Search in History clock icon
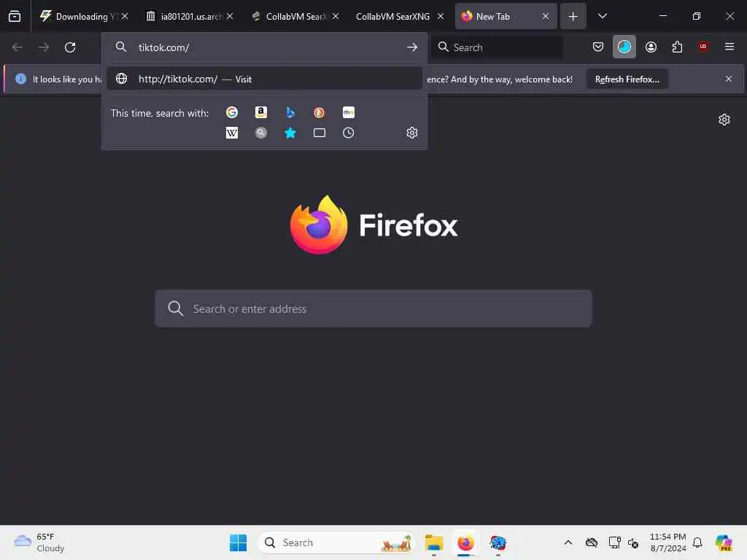This screenshot has height=560, width=747. [x=348, y=133]
